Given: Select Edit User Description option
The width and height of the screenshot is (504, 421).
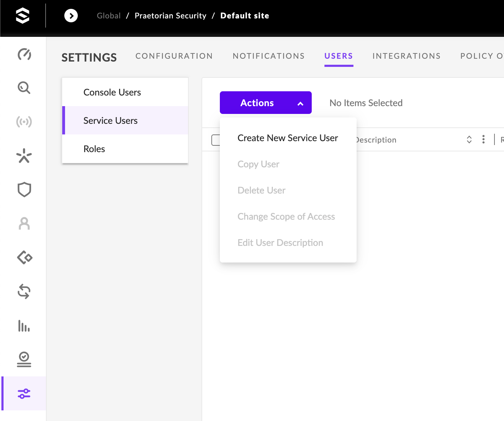Looking at the screenshot, I should tap(280, 243).
